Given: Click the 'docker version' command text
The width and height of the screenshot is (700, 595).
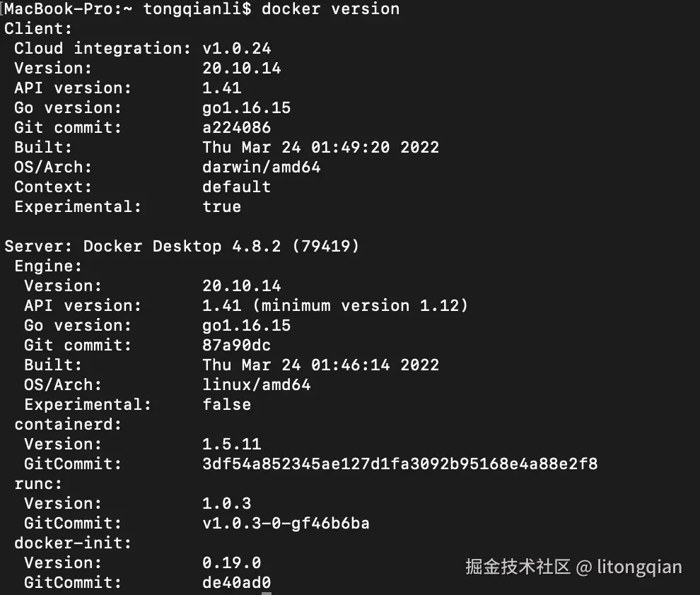Looking at the screenshot, I should pos(330,9).
